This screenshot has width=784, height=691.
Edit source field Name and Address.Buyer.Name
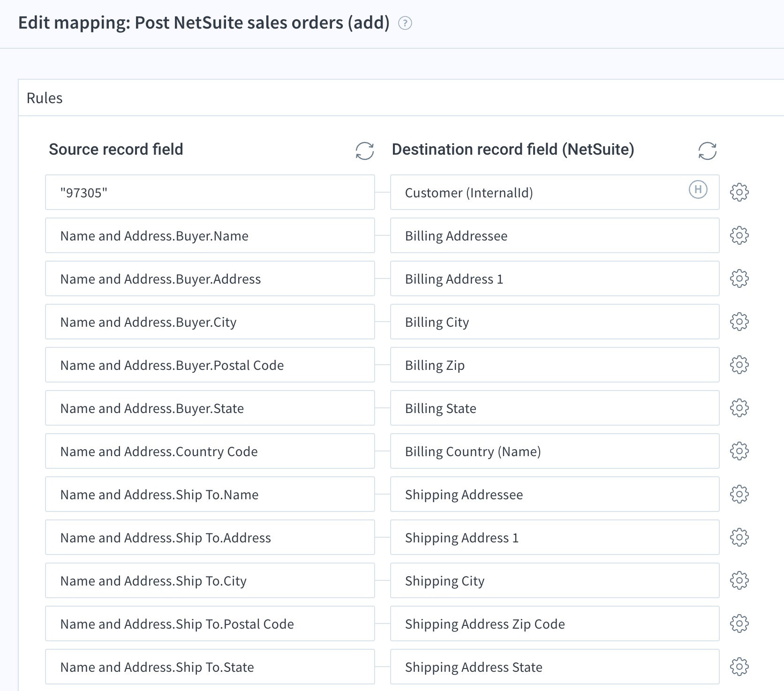[210, 235]
